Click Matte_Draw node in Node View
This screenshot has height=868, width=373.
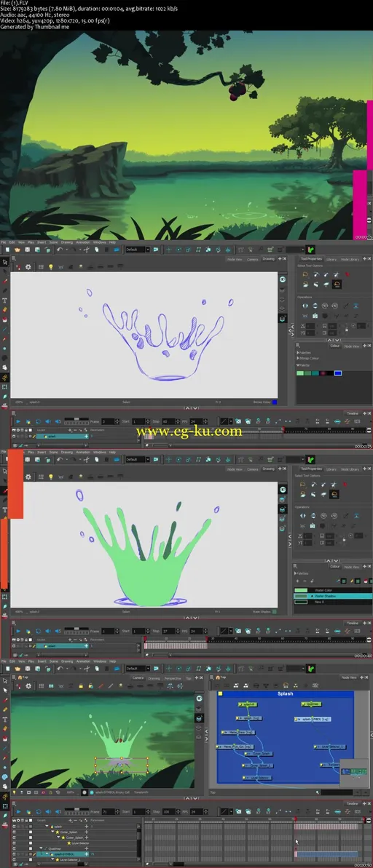pos(238,733)
